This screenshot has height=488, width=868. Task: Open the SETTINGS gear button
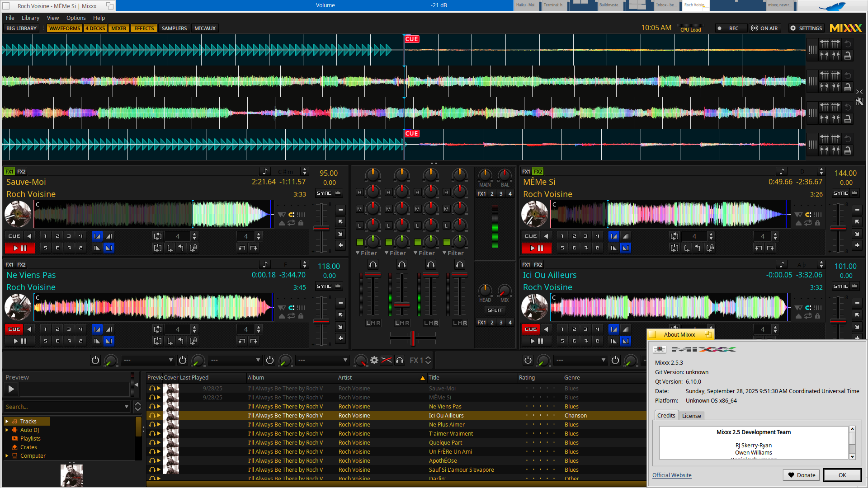pos(806,28)
